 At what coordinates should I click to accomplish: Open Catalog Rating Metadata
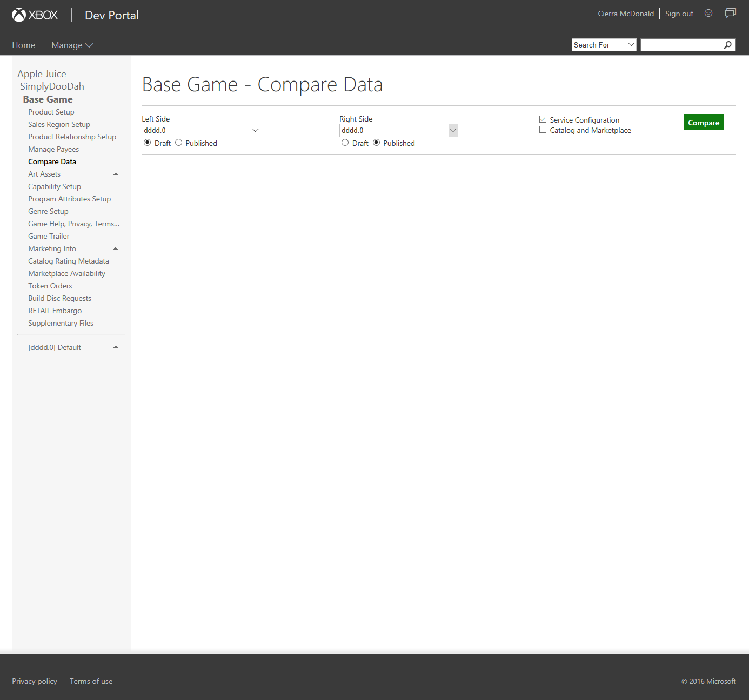click(69, 261)
